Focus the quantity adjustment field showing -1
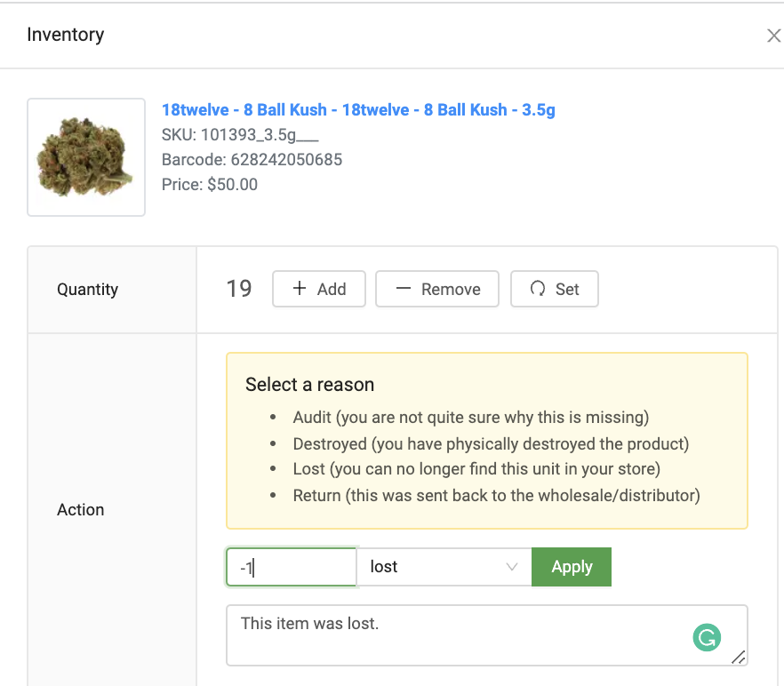The image size is (784, 686). [292, 567]
